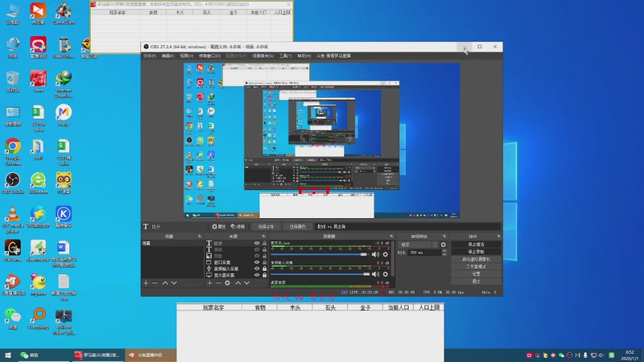Open gear settings for 音频输入采集 mixer track
Viewport: 644px width, 362px height.
tap(386, 274)
